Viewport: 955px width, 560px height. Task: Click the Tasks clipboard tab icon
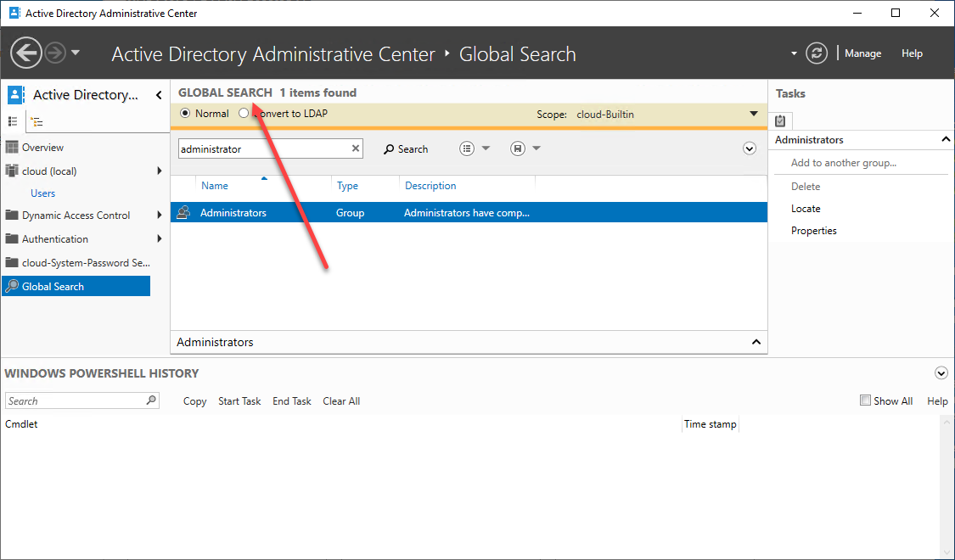pos(780,120)
